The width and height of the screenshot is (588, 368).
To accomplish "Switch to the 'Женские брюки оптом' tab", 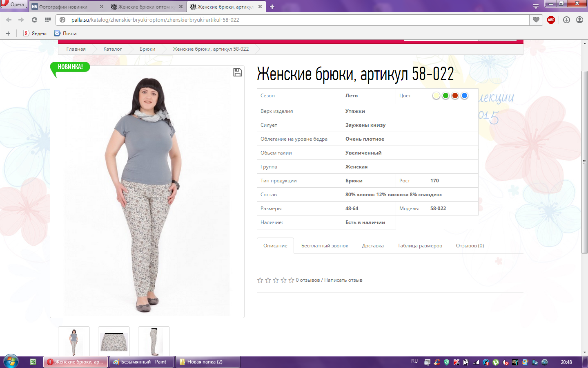I will tap(147, 7).
